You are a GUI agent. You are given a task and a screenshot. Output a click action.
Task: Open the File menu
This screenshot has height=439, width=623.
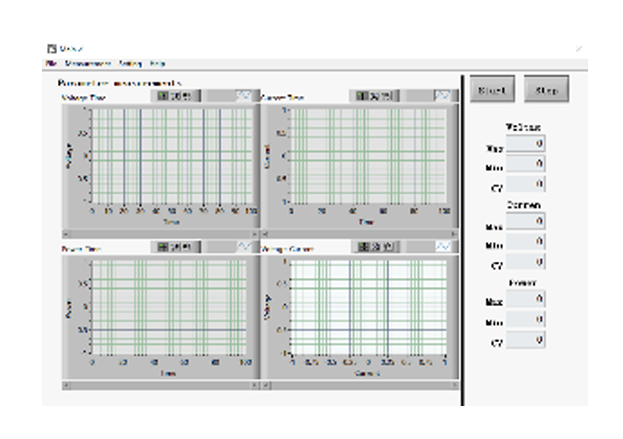(50, 63)
